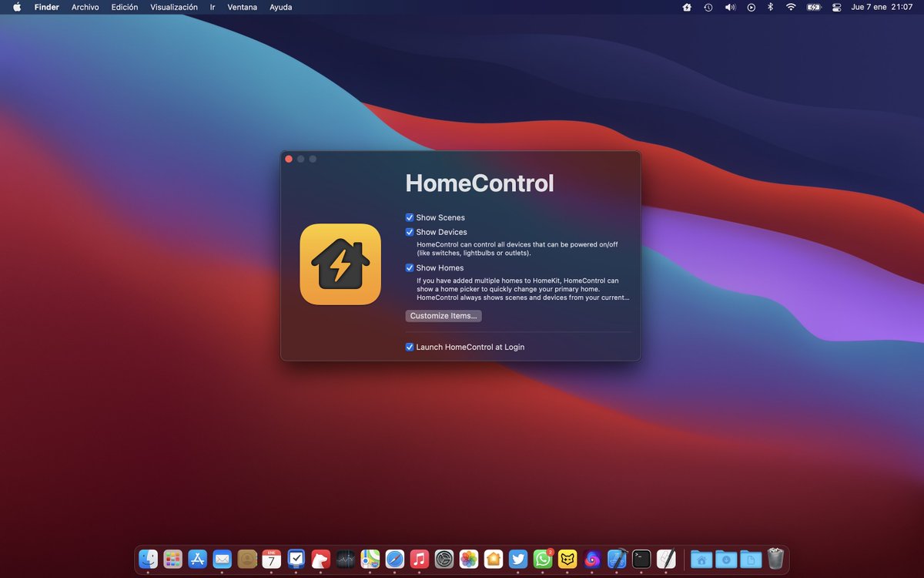Open WhatsApp from the Dock

point(543,559)
